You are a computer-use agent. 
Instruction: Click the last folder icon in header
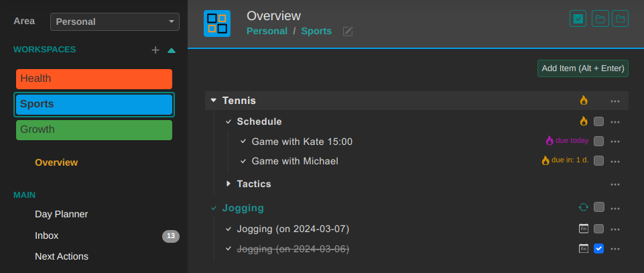pos(620,19)
